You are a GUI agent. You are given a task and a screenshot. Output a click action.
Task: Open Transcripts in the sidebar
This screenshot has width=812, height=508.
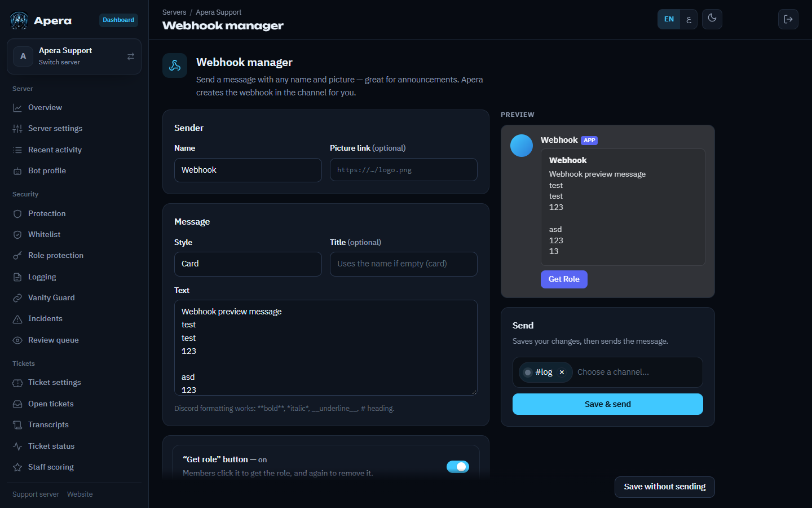(x=74, y=425)
